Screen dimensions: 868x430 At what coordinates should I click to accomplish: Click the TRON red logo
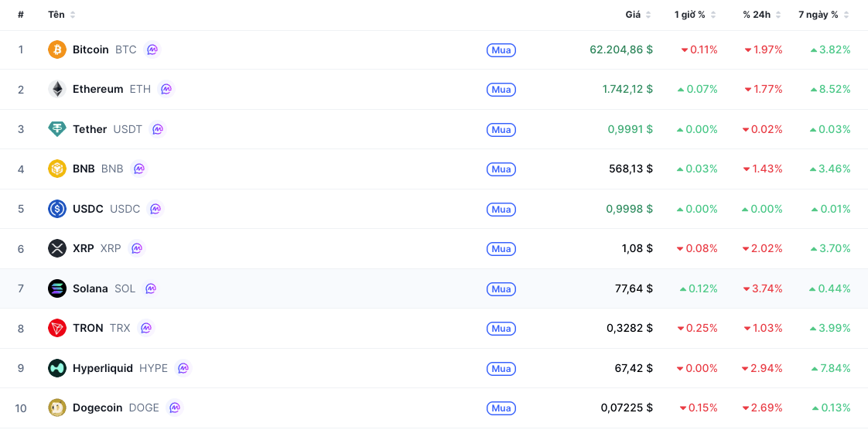pos(57,328)
